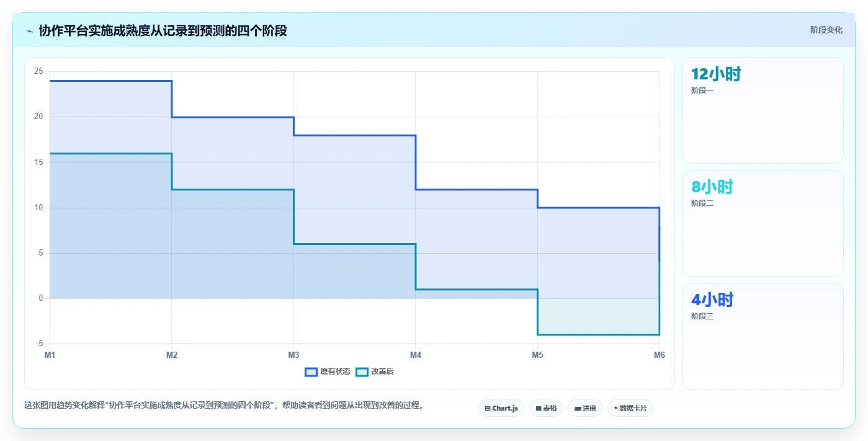Open the 4小时 阶段三 card

pyautogui.click(x=763, y=336)
